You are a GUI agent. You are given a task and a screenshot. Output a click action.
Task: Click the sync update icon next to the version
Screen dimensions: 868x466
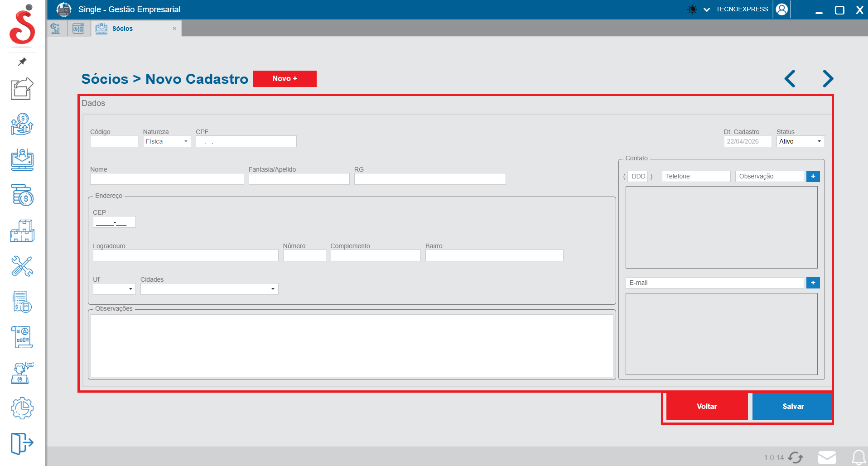point(796,457)
